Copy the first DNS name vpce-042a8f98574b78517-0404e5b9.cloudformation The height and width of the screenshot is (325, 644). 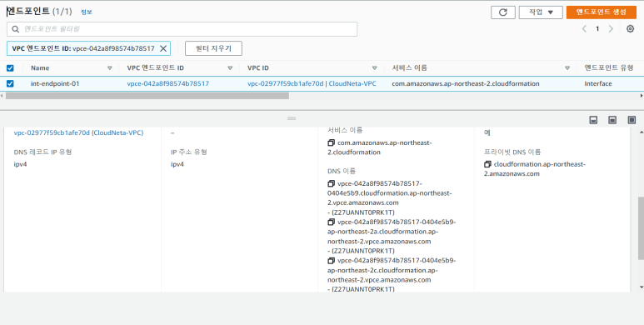coord(331,183)
